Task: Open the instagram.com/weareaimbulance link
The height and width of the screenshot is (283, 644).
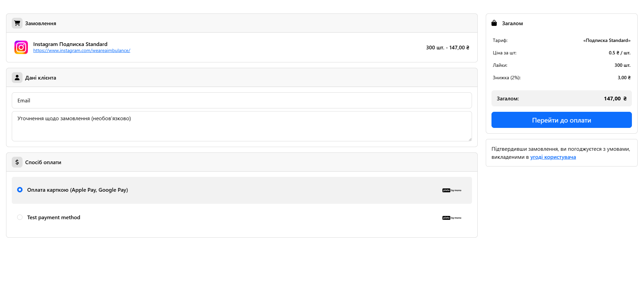Action: [82, 51]
